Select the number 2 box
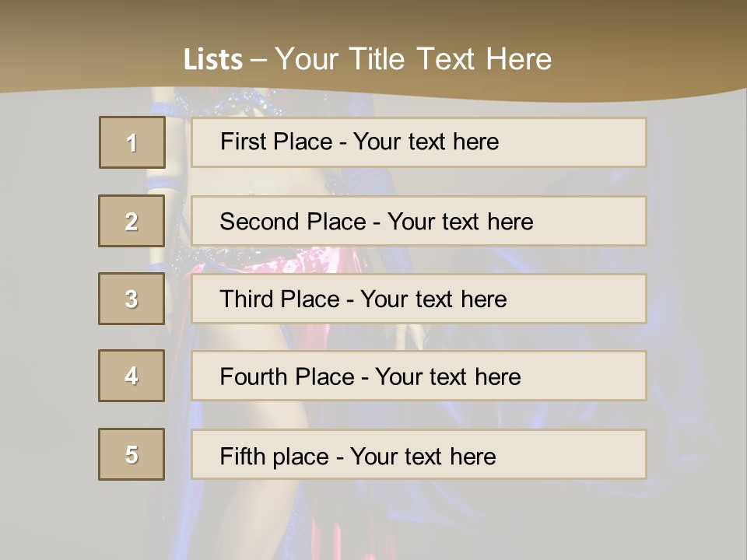This screenshot has height=560, width=747. click(132, 221)
